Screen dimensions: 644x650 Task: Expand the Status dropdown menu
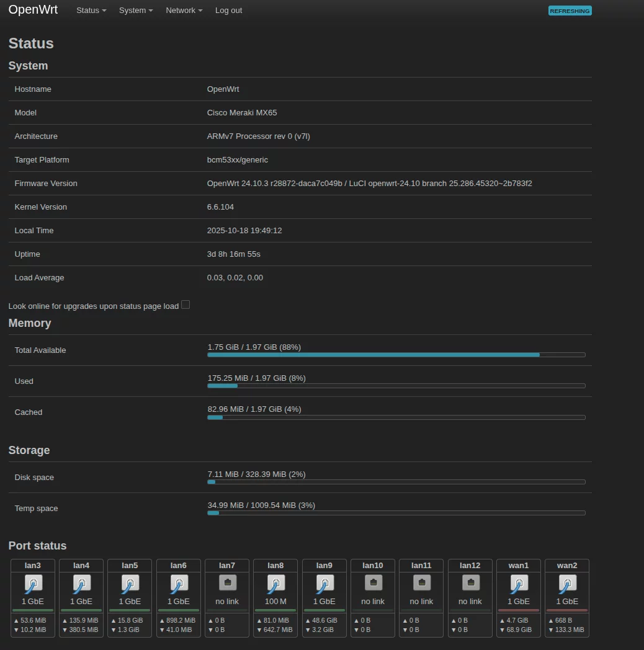tap(91, 11)
